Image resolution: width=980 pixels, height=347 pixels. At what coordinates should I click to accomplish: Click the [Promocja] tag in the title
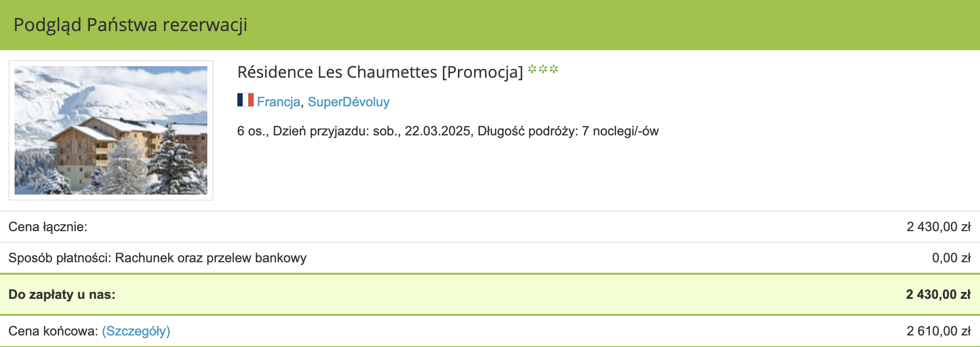[x=482, y=72]
